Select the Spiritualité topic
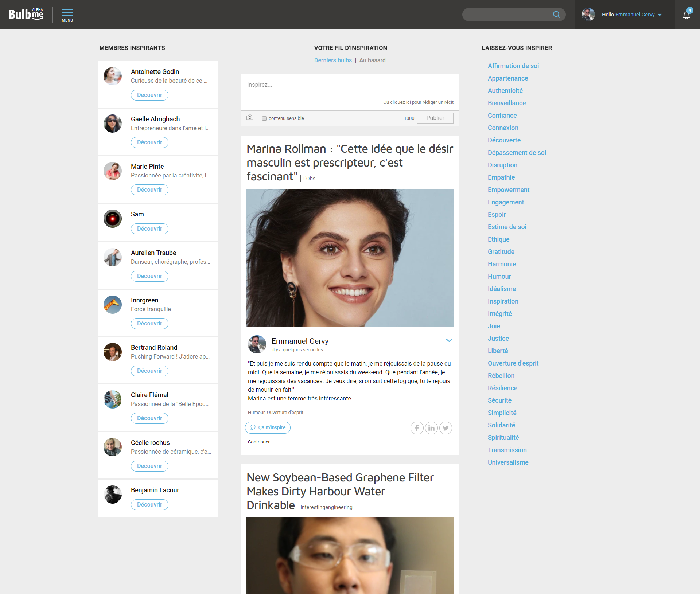 (x=503, y=438)
